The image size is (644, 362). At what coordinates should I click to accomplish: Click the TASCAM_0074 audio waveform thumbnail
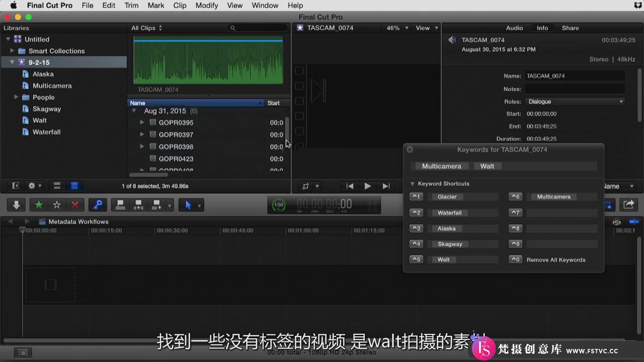208,60
